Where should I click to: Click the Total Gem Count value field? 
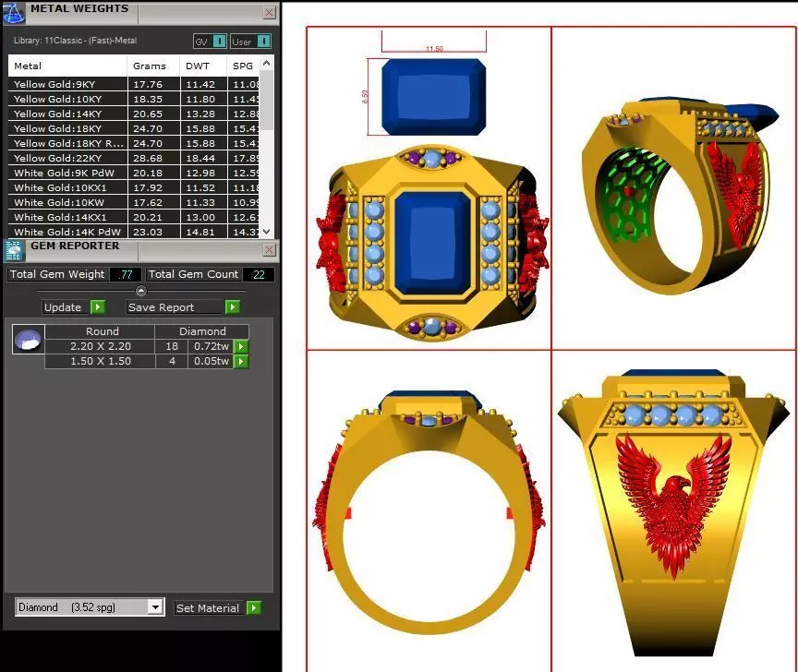click(259, 275)
